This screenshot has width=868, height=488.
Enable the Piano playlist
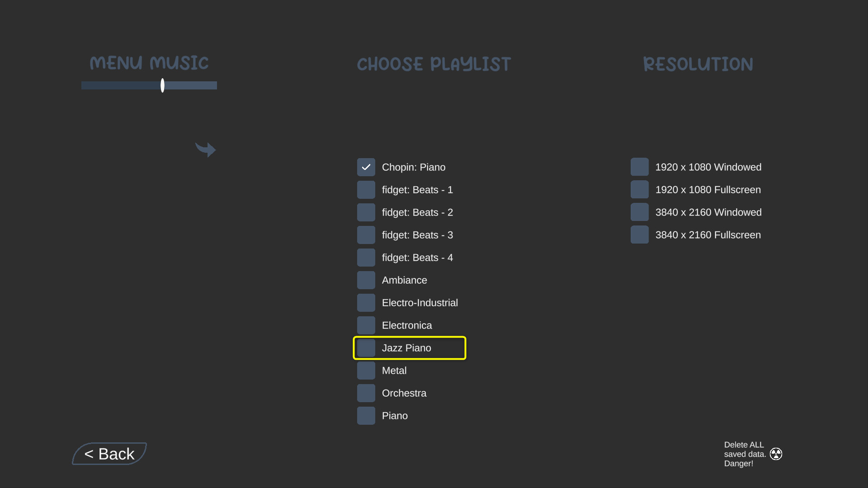pyautogui.click(x=366, y=415)
